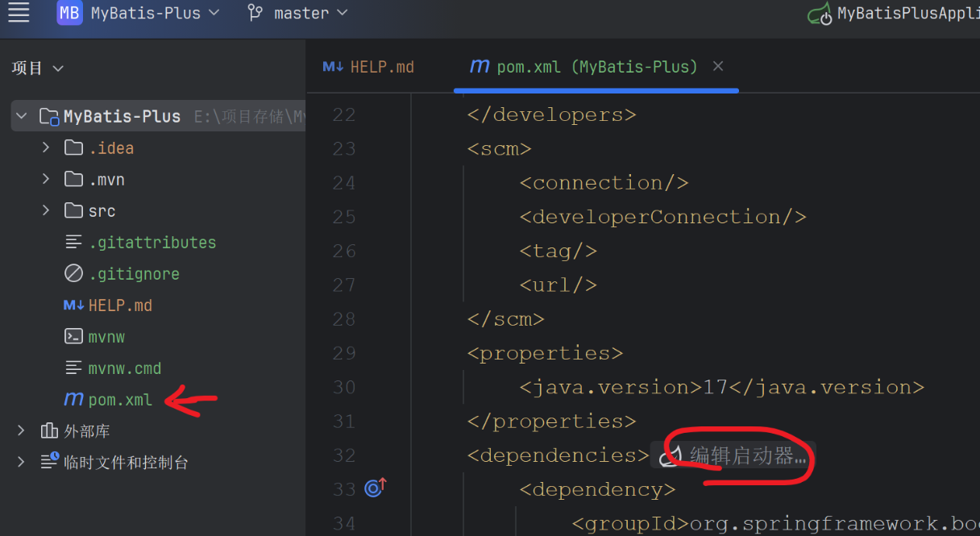Open the .gitignore file

tap(134, 274)
